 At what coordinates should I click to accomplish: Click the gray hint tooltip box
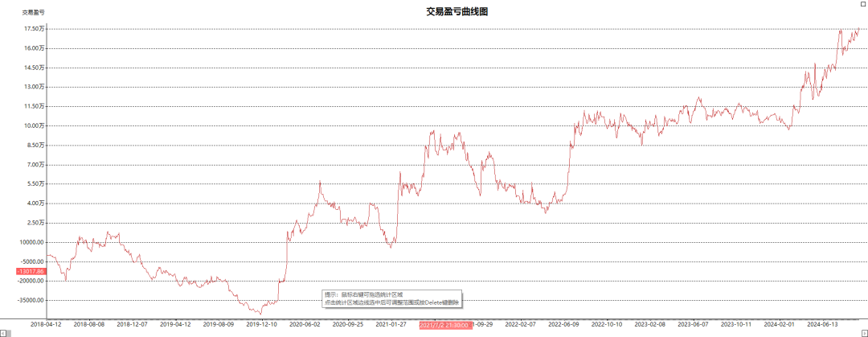[x=391, y=298]
